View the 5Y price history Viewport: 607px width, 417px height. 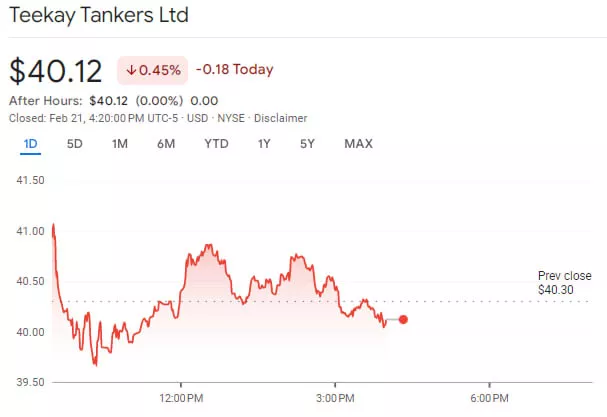pos(308,143)
